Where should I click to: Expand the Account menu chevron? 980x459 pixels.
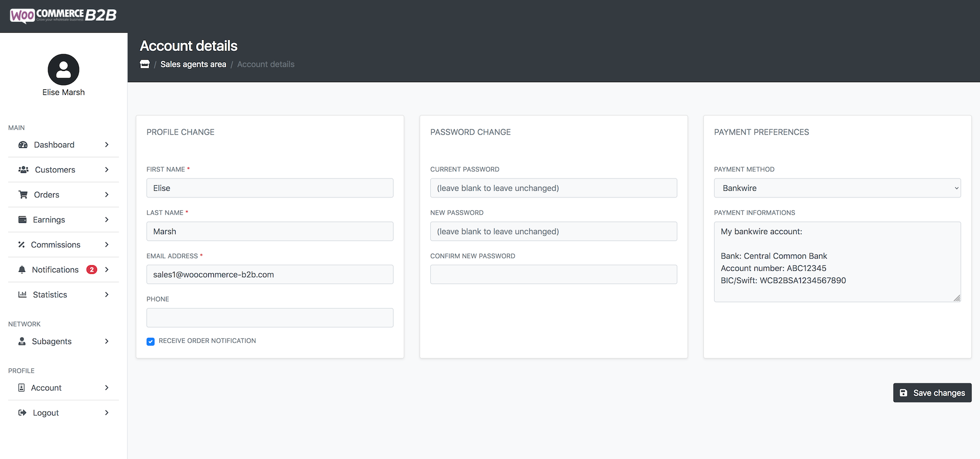107,388
